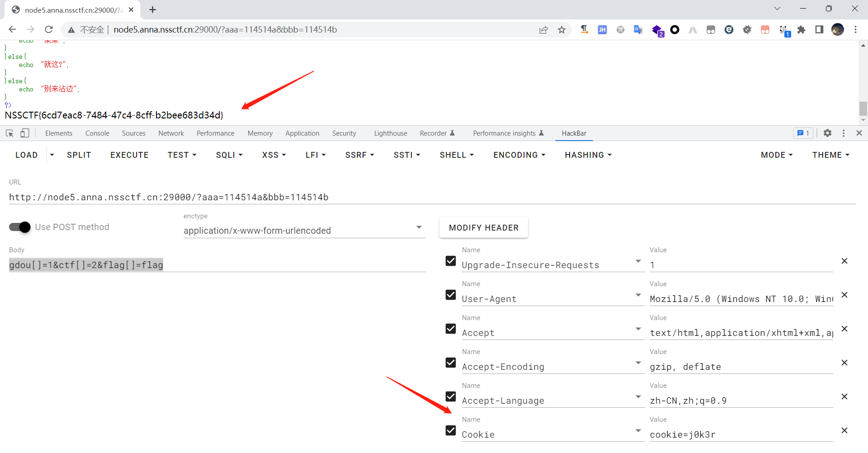
Task: Bookmark this page with the star icon
Action: [561, 30]
